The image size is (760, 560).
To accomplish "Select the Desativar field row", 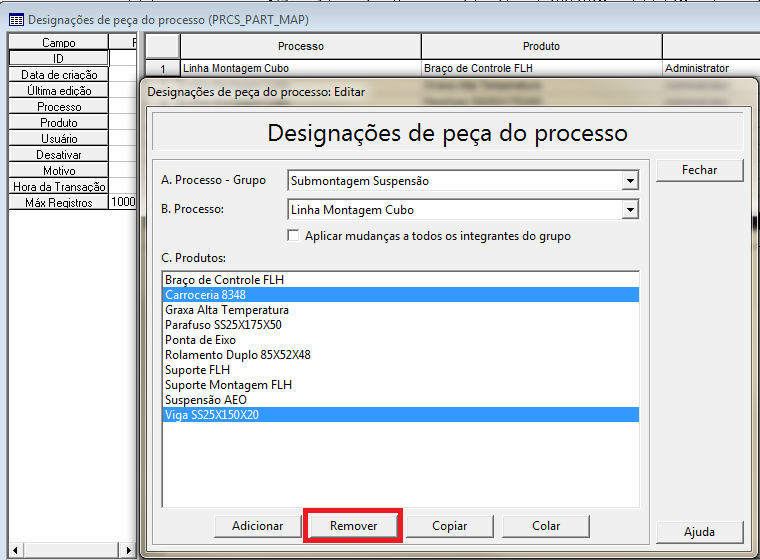I will [x=59, y=155].
